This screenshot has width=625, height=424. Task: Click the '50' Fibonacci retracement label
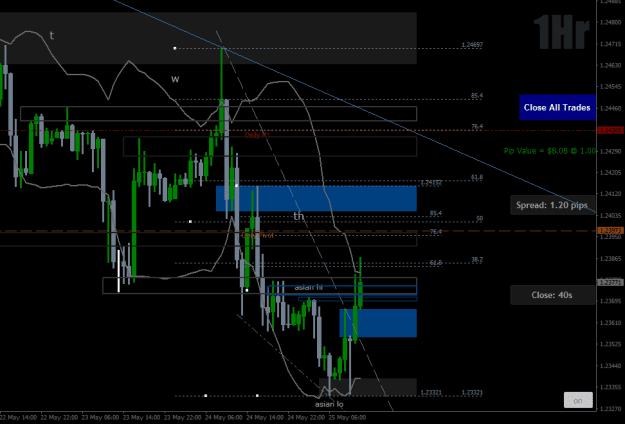[480, 218]
